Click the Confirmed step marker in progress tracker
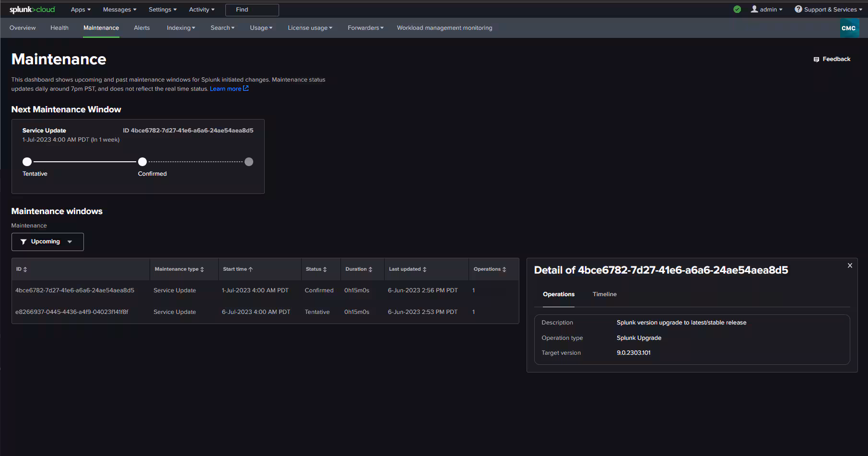Viewport: 868px width, 456px height. click(142, 162)
